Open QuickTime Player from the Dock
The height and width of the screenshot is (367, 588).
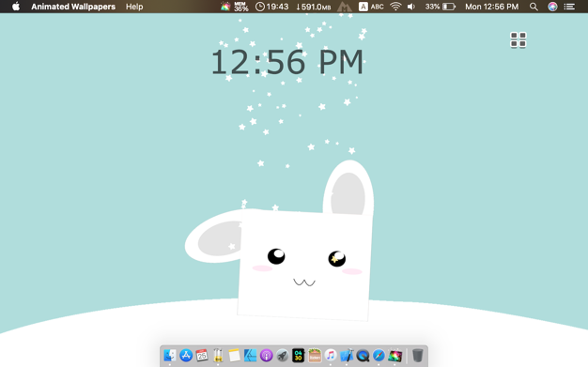tap(363, 355)
